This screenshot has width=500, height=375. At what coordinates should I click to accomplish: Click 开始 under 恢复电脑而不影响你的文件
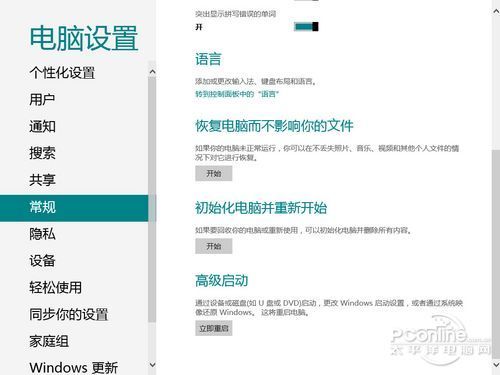click(x=214, y=174)
